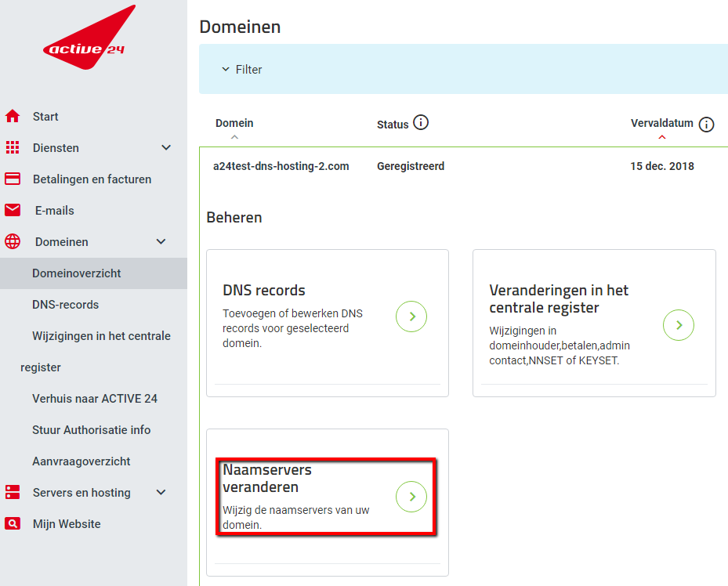
Task: Click the server icon beside Servers en hosting
Action: [13, 492]
